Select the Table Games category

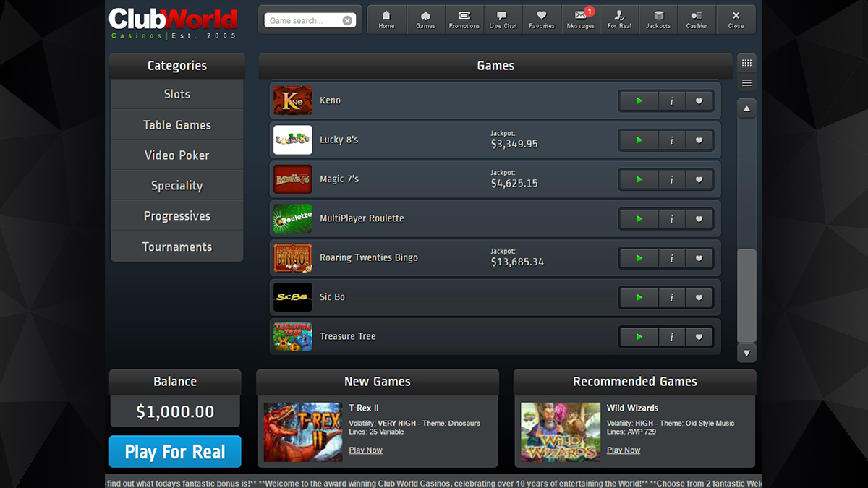pos(177,124)
